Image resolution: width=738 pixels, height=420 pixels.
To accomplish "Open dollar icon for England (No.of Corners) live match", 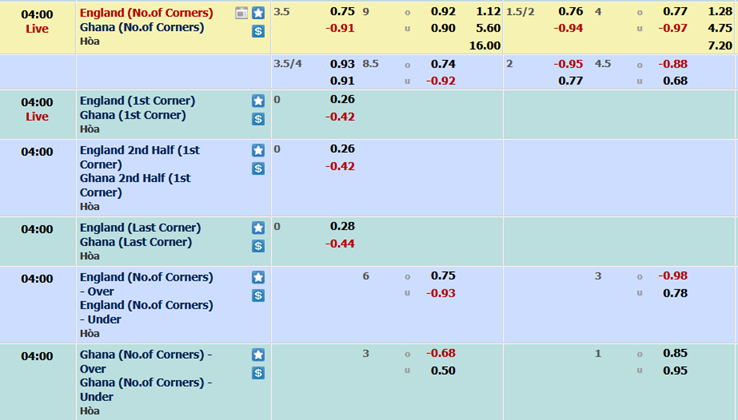I will click(258, 31).
